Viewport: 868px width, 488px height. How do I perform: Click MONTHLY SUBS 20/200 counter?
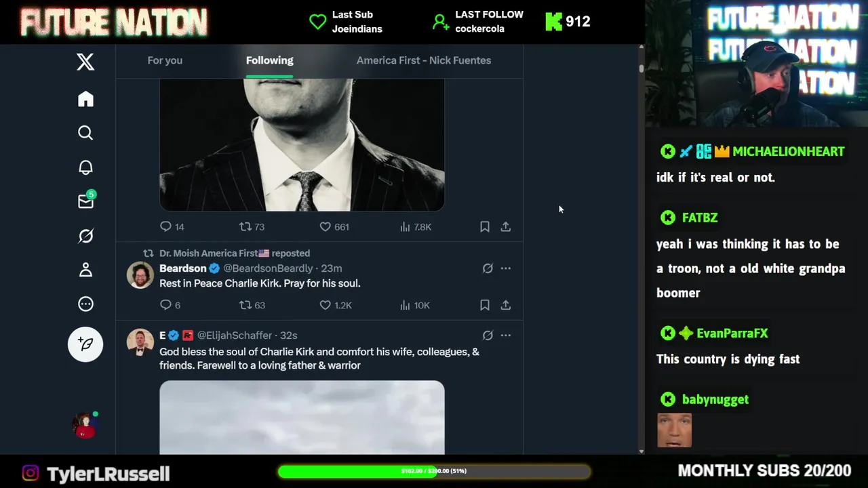(764, 470)
